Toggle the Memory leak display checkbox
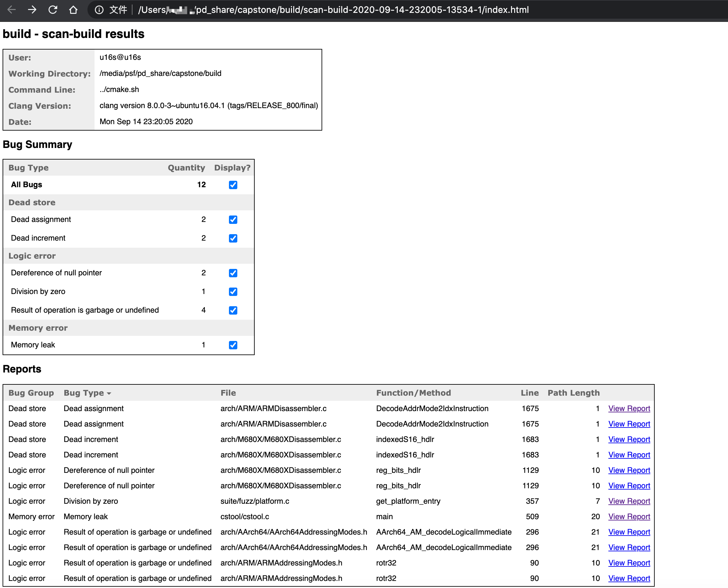The image size is (728, 588). click(233, 345)
